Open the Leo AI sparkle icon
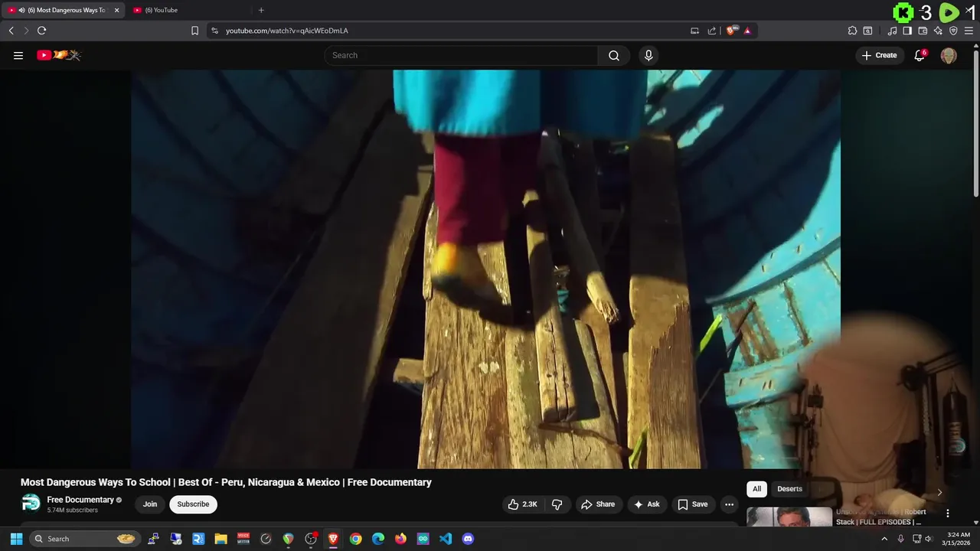The image size is (980, 551). (938, 31)
